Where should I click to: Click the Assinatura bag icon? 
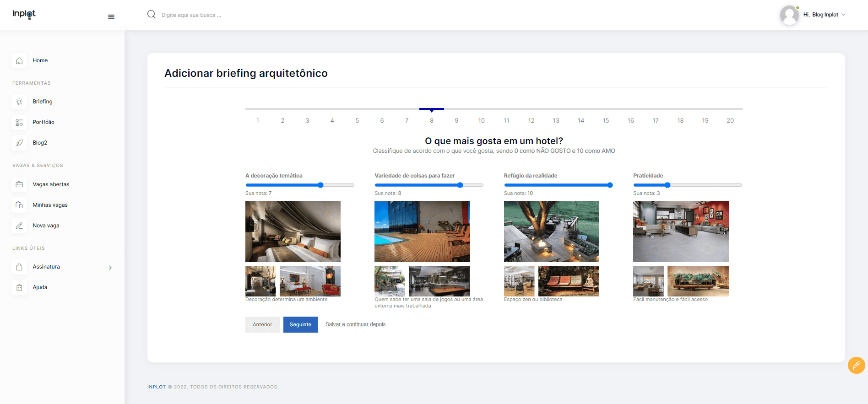(x=19, y=267)
